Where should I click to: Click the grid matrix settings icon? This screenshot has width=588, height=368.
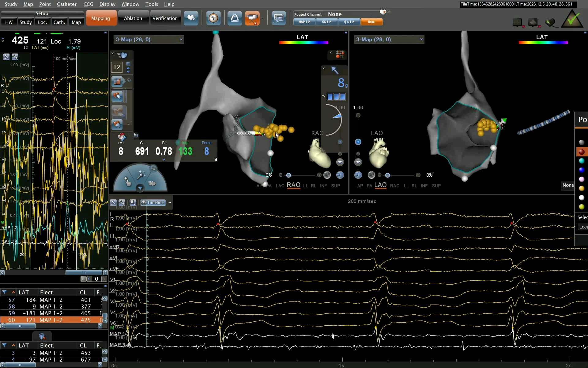[117, 81]
